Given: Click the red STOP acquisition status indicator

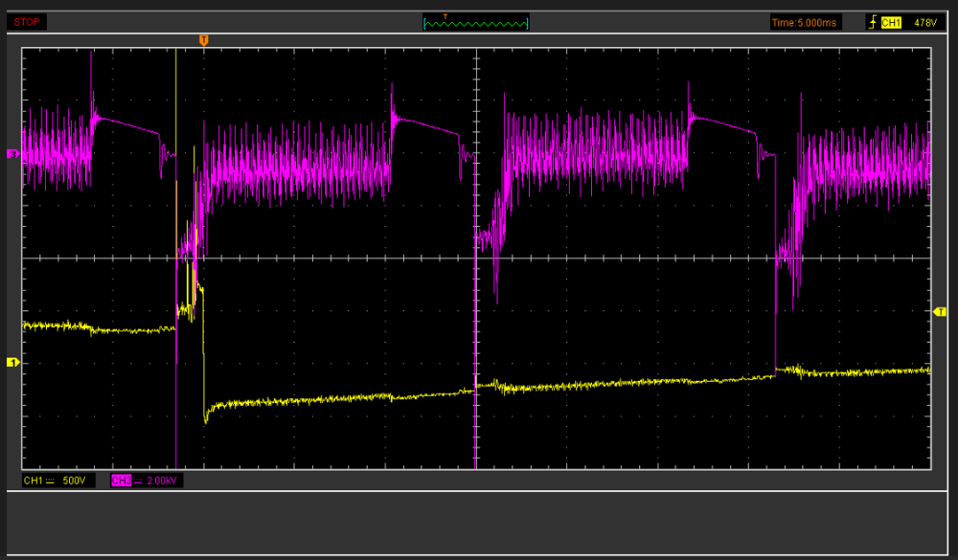Looking at the screenshot, I should (27, 22).
